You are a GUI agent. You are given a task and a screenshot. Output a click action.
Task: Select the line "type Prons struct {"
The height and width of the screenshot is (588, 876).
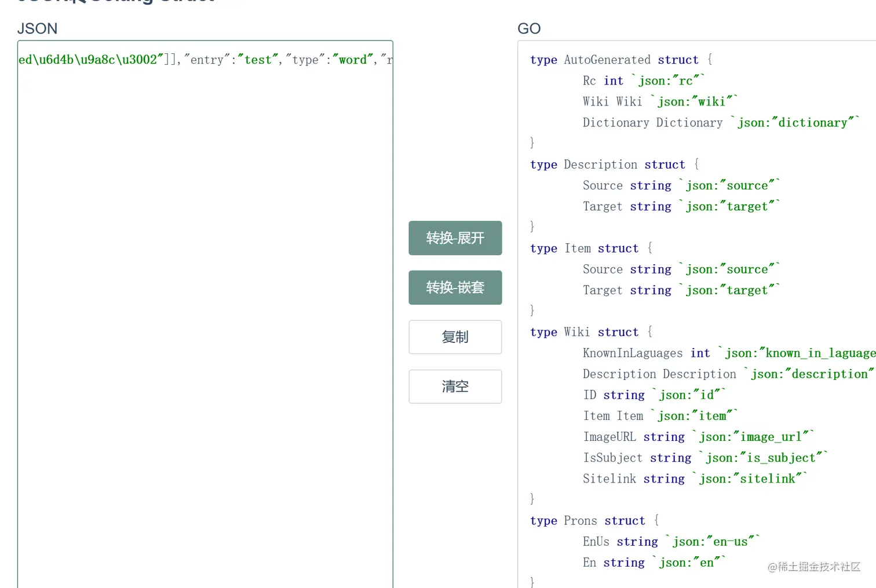(x=594, y=521)
